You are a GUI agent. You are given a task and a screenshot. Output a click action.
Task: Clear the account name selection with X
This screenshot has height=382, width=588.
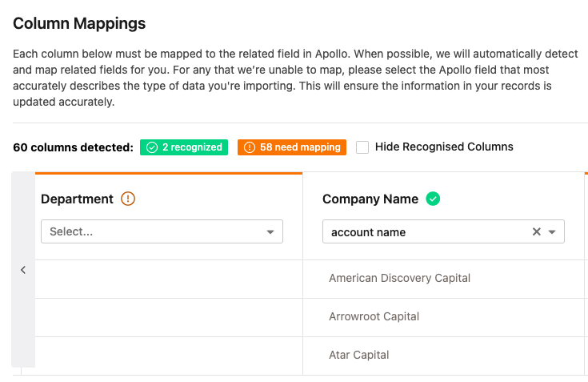(537, 232)
